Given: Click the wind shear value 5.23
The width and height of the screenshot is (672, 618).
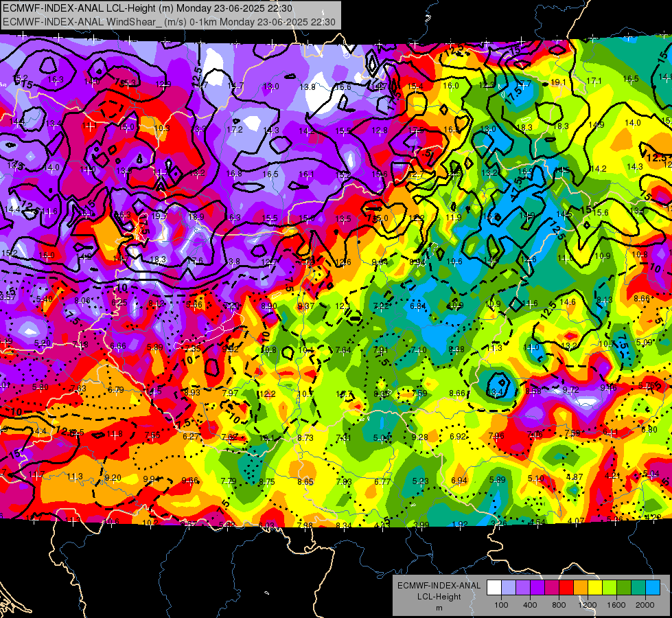Looking at the screenshot, I should click(x=420, y=481).
